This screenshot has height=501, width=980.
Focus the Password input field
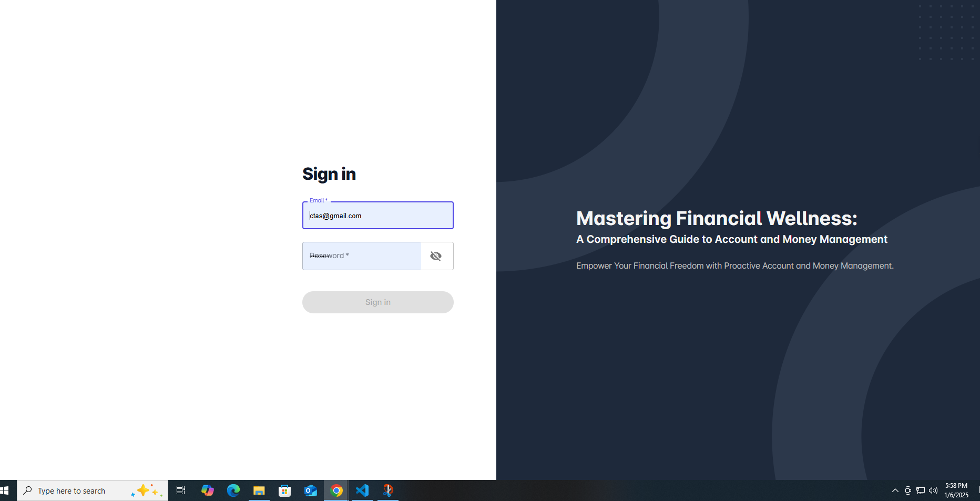[362, 256]
